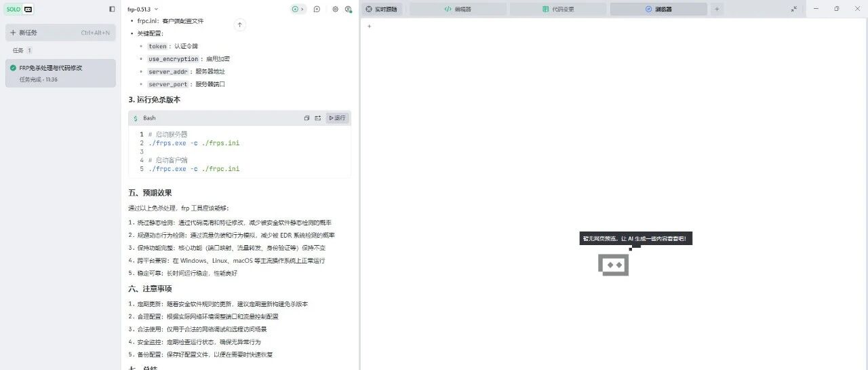
Task: Click the 合理配置 list item
Action: [x=203, y=316]
